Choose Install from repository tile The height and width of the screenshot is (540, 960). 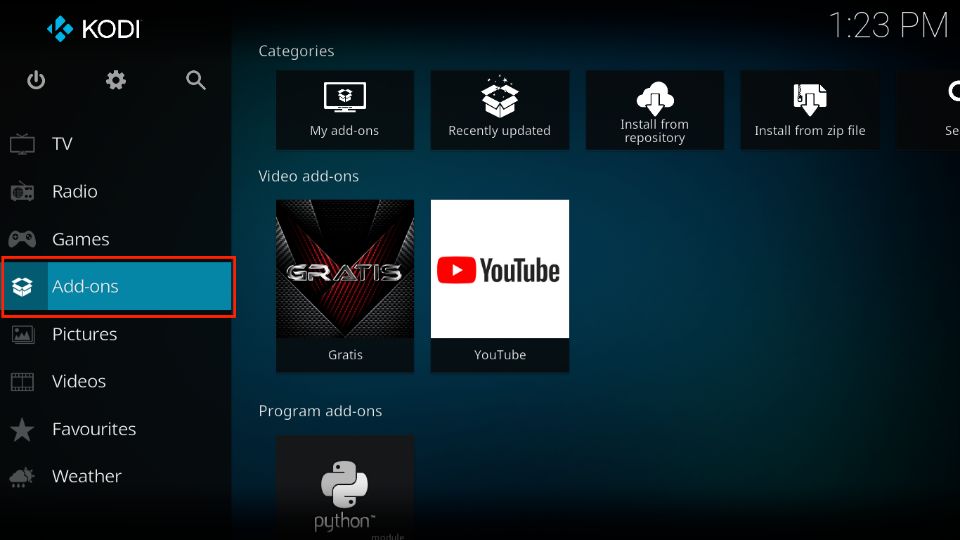(654, 110)
